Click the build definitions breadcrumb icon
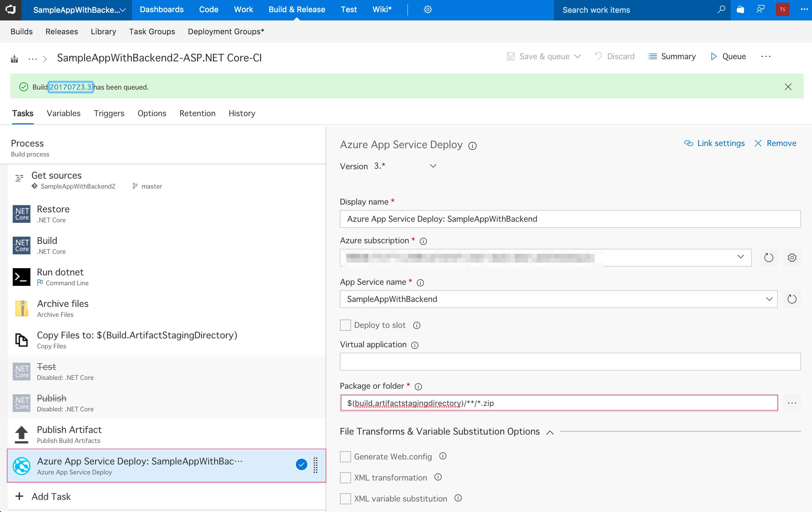This screenshot has height=512, width=812. (14, 59)
